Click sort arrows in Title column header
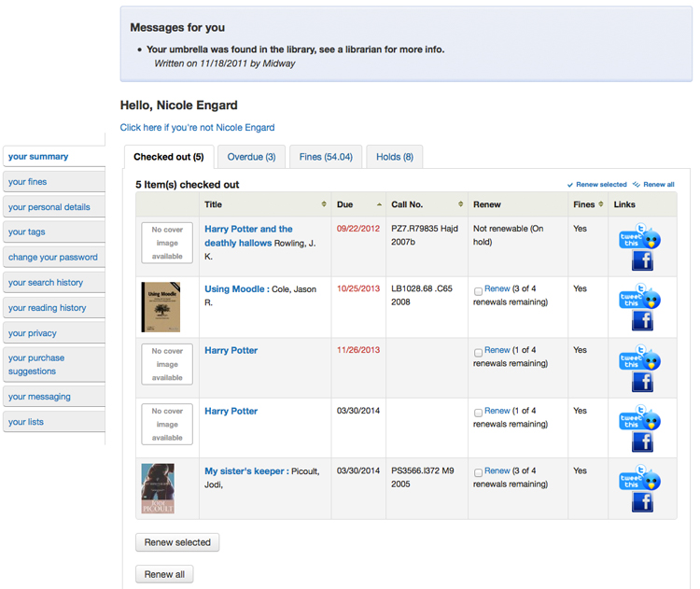The width and height of the screenshot is (700, 589). [x=324, y=204]
